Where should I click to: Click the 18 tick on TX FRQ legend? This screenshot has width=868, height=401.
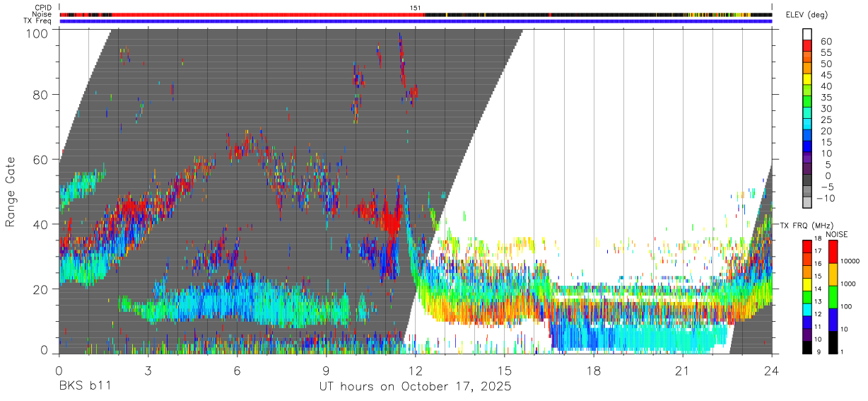click(817, 239)
